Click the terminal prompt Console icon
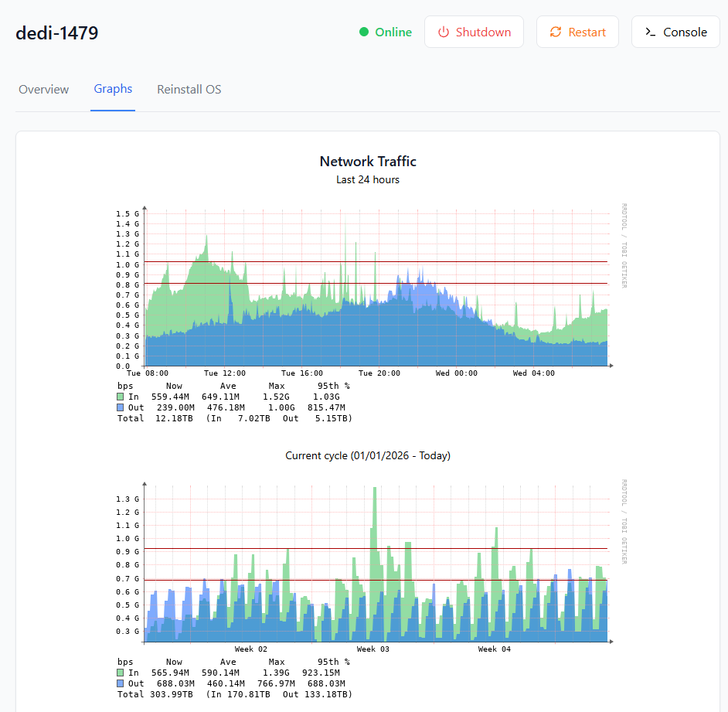This screenshot has width=728, height=712. pos(651,32)
